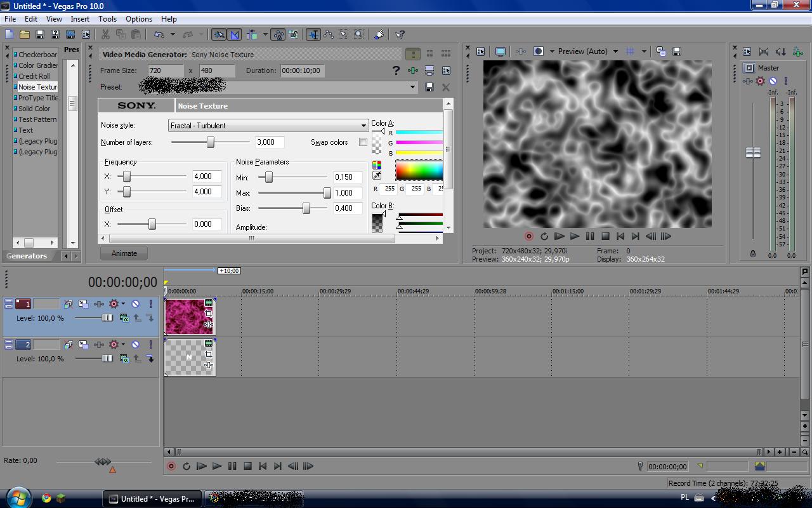Solo video track 1
Viewport: 812px width, 508px height.
coord(150,304)
